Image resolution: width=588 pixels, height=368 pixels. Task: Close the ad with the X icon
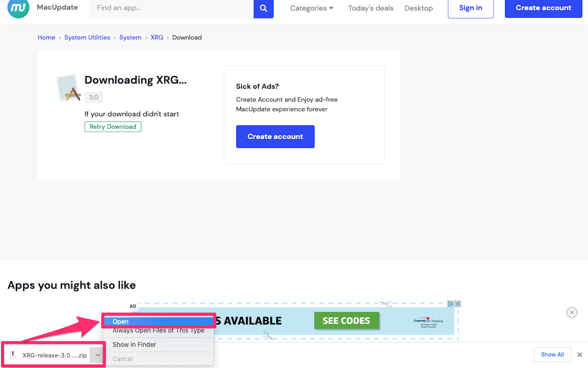(458, 304)
